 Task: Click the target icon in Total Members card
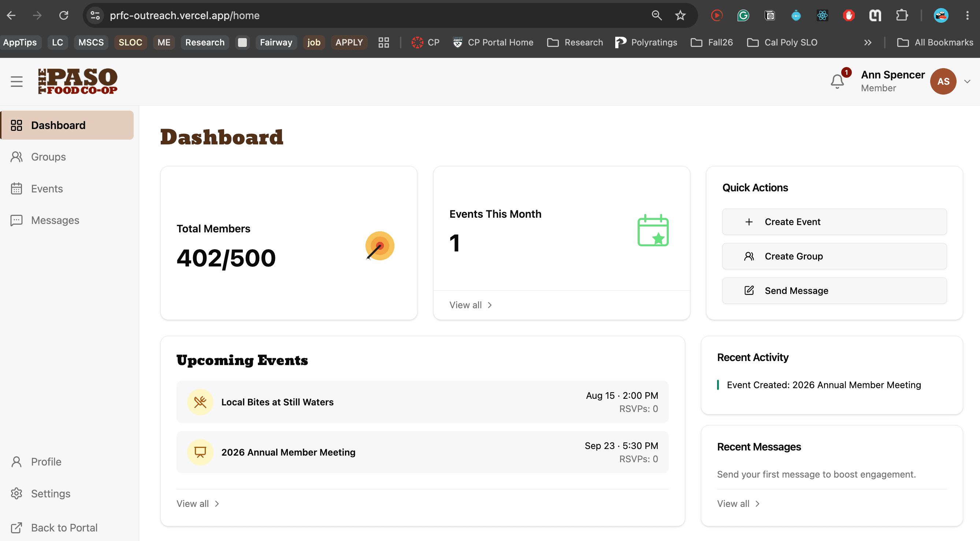380,246
